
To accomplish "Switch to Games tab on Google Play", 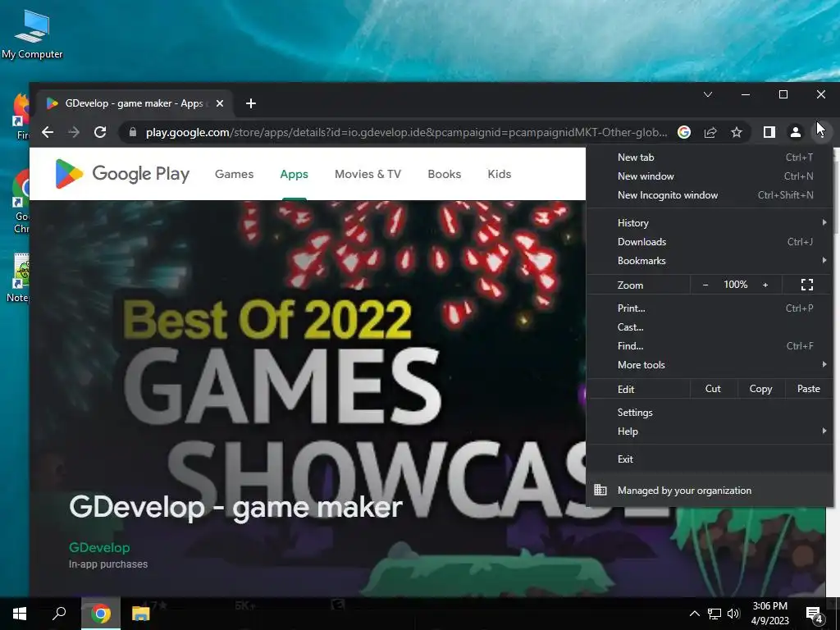I will pos(234,174).
